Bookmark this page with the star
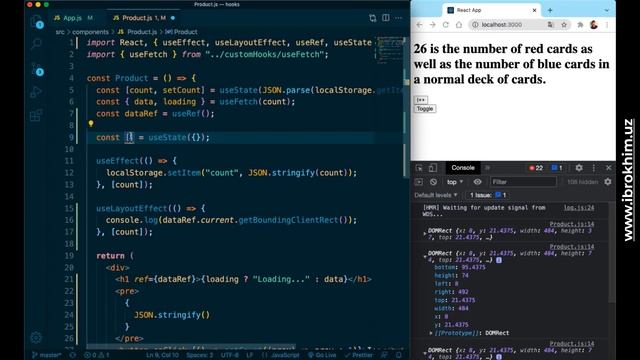Screen dimensions: 640x360 tap(564, 25)
